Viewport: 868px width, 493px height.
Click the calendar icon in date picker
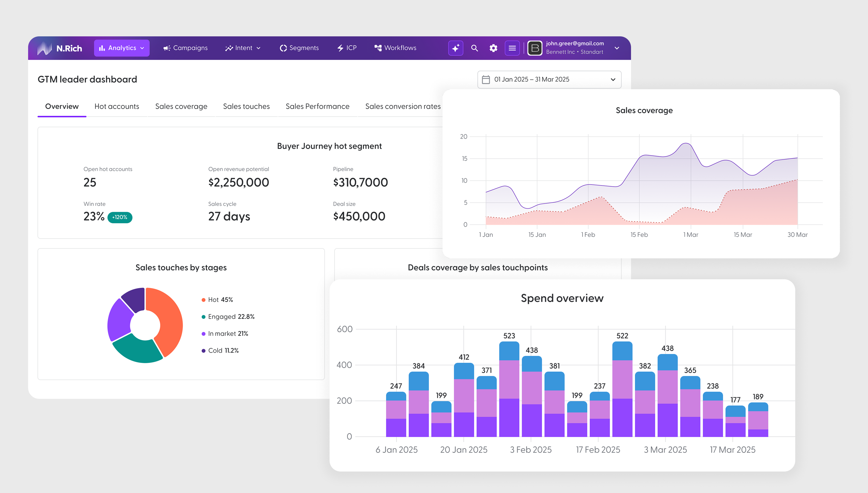tap(486, 80)
